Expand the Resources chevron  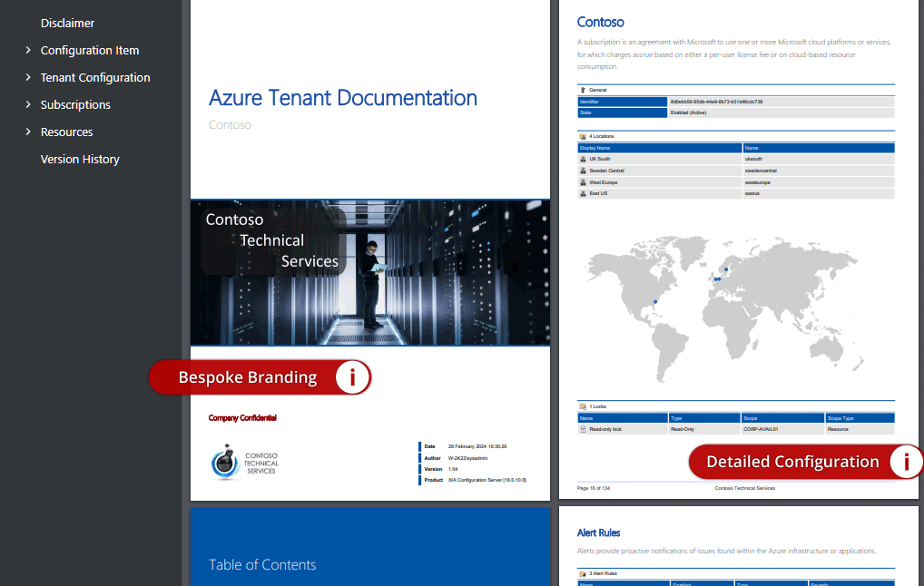point(28,132)
